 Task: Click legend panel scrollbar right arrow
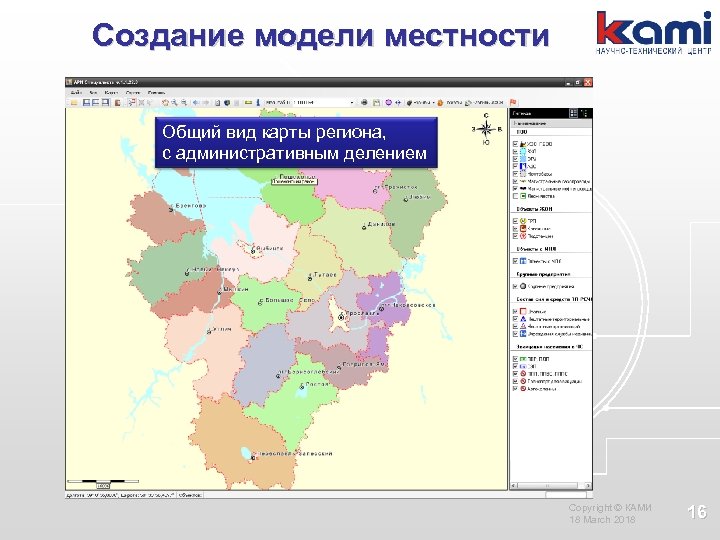coord(587,485)
